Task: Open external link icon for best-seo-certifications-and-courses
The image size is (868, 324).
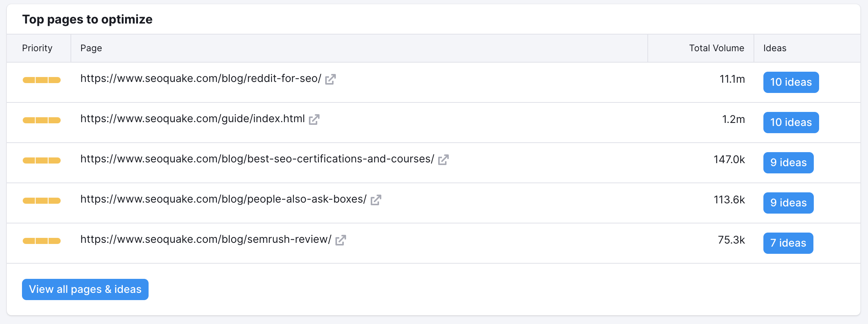Action: [x=443, y=160]
